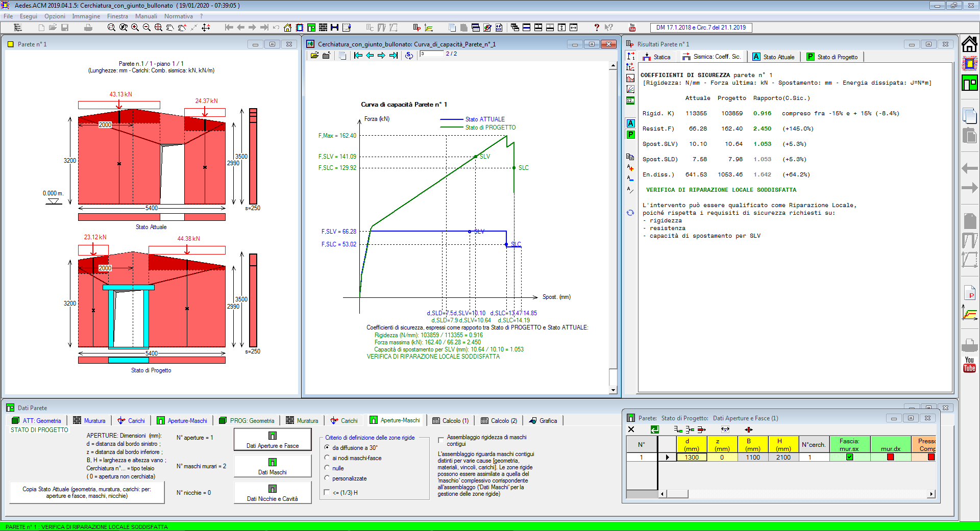980x531 pixels.
Task: Choose the 'personalizzate' radio option
Action: click(x=327, y=478)
